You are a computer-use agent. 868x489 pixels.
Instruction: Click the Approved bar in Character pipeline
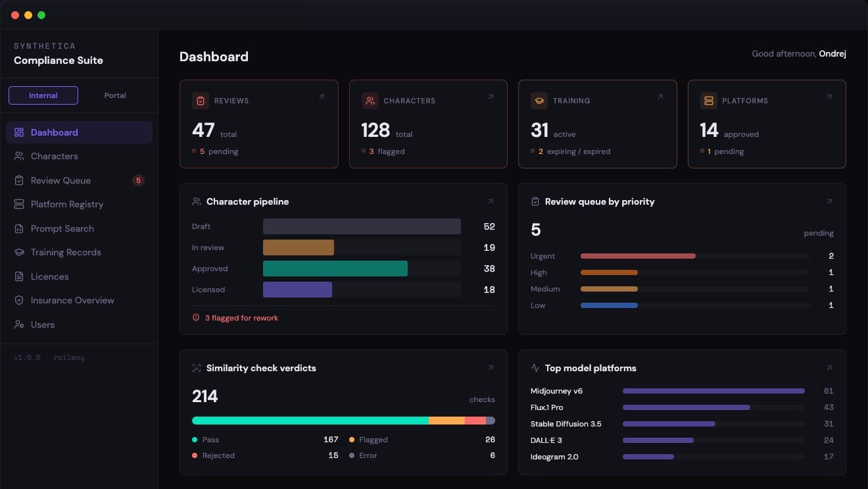point(335,269)
